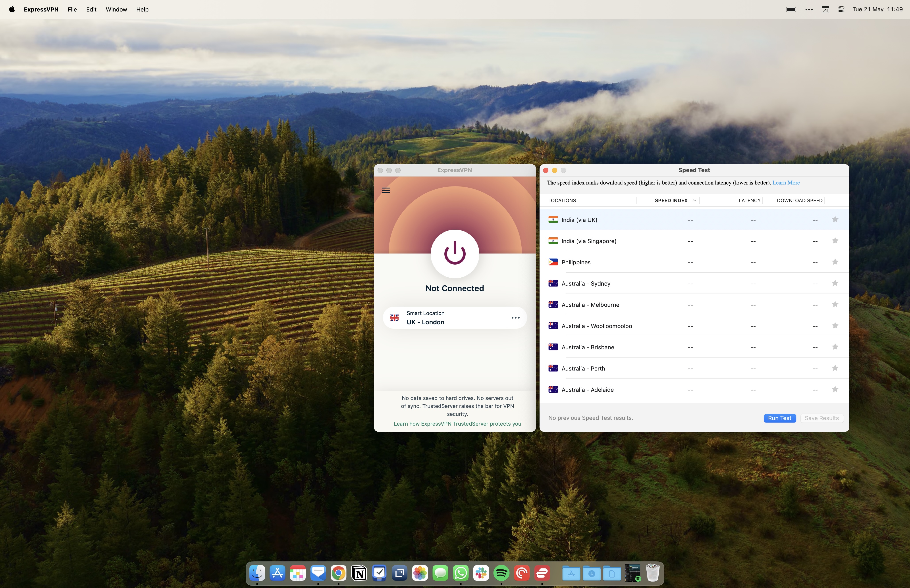Viewport: 910px width, 588px height.
Task: Open Control Center in menu bar
Action: pyautogui.click(x=841, y=10)
